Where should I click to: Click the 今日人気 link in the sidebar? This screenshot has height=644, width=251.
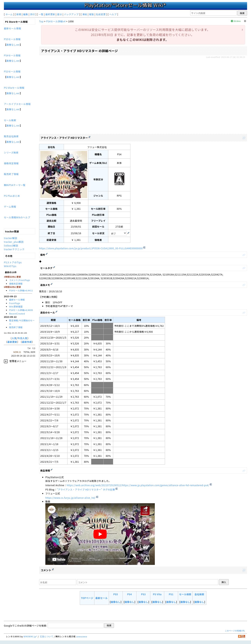23,338
